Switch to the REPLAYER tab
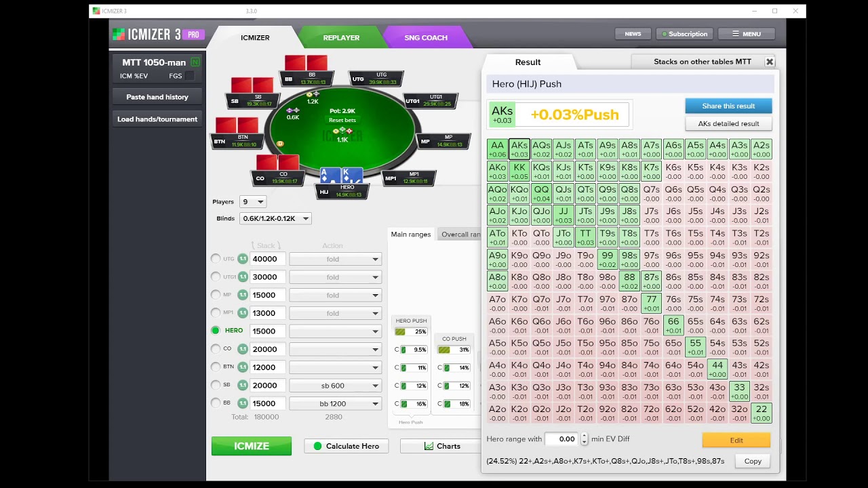The image size is (868, 488). coord(341,37)
